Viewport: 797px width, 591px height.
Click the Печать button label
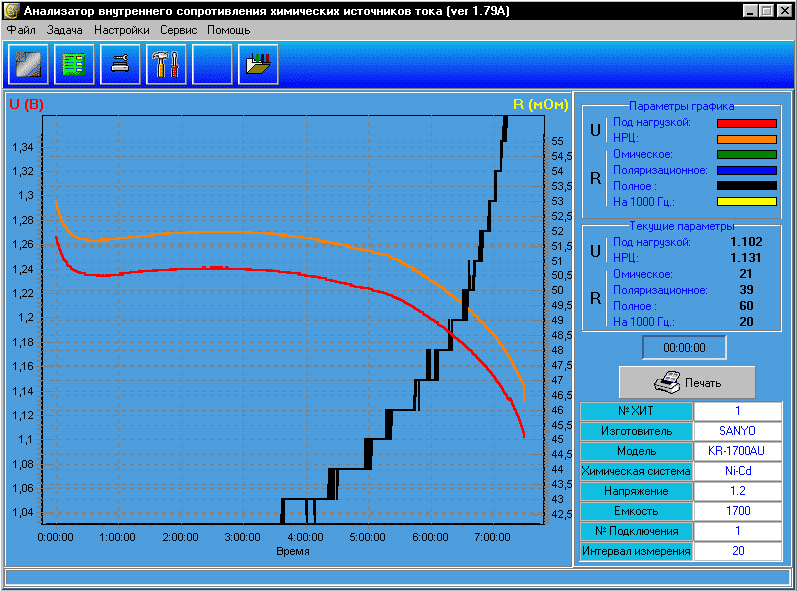tap(703, 383)
